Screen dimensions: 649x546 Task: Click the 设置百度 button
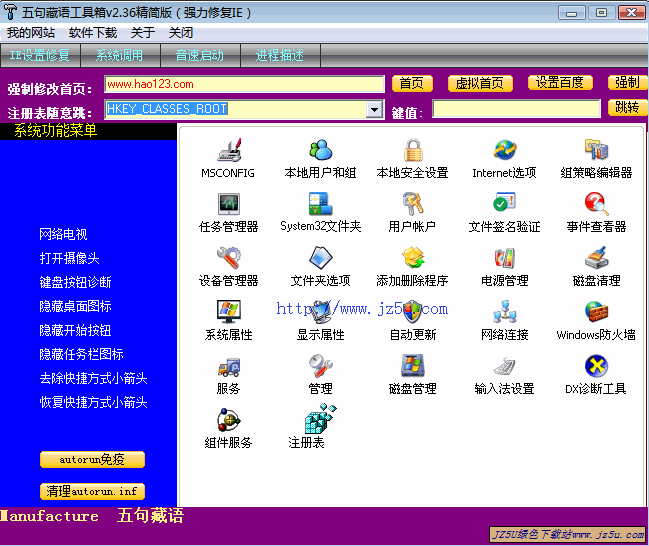click(560, 83)
